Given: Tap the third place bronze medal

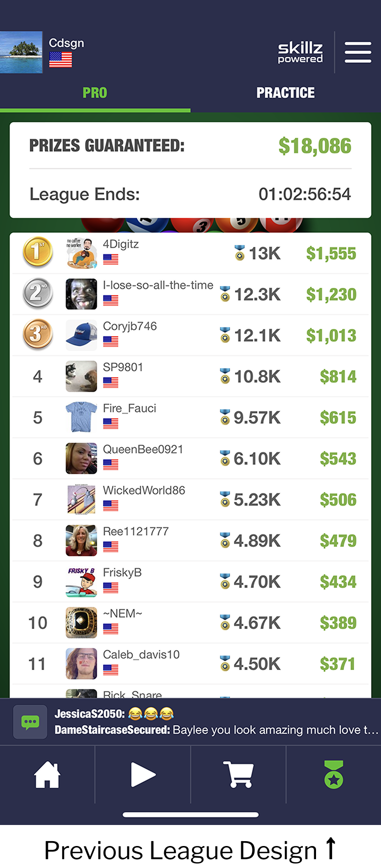Looking at the screenshot, I should click(x=38, y=335).
